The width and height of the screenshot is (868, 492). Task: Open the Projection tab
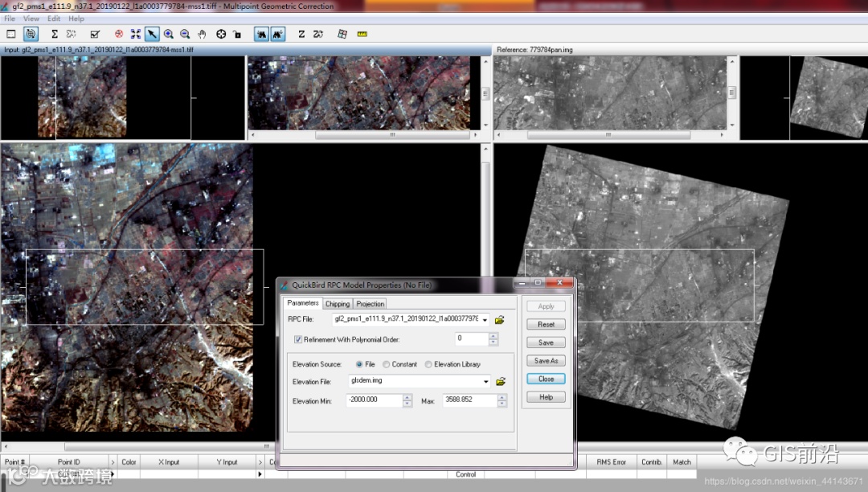pos(371,304)
